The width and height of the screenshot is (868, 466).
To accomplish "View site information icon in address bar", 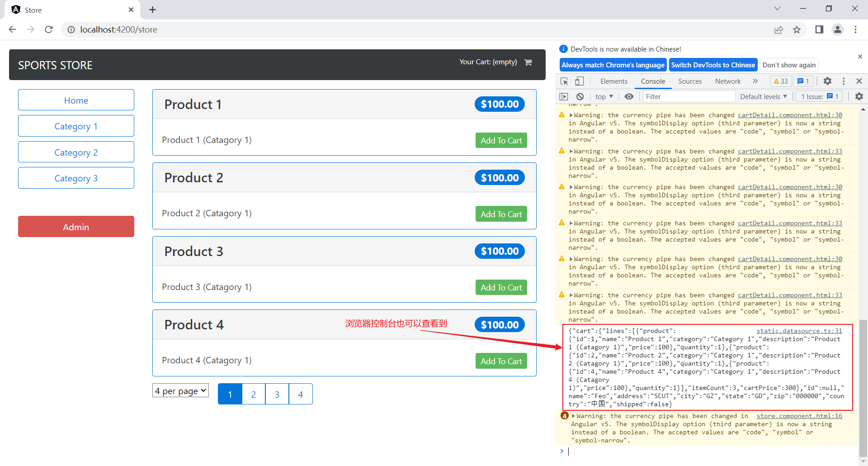I will tap(71, 29).
